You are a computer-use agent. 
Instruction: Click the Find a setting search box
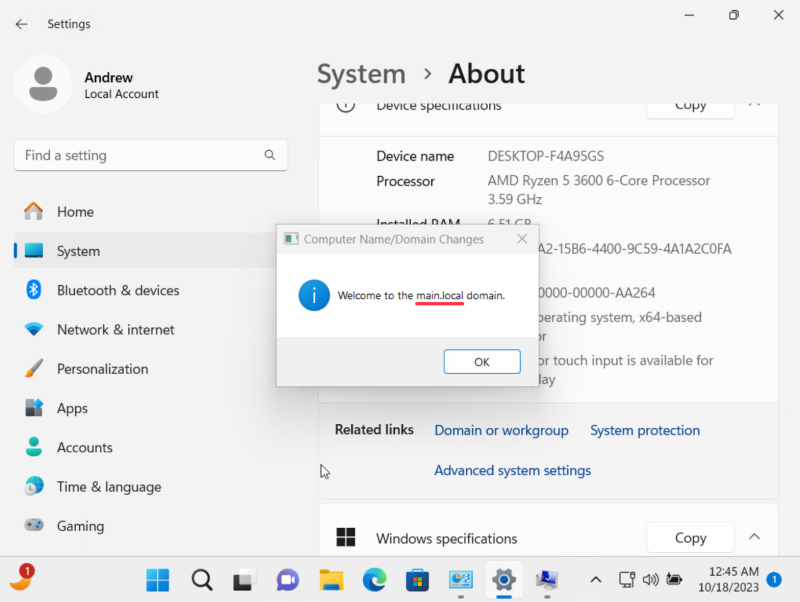(x=150, y=155)
